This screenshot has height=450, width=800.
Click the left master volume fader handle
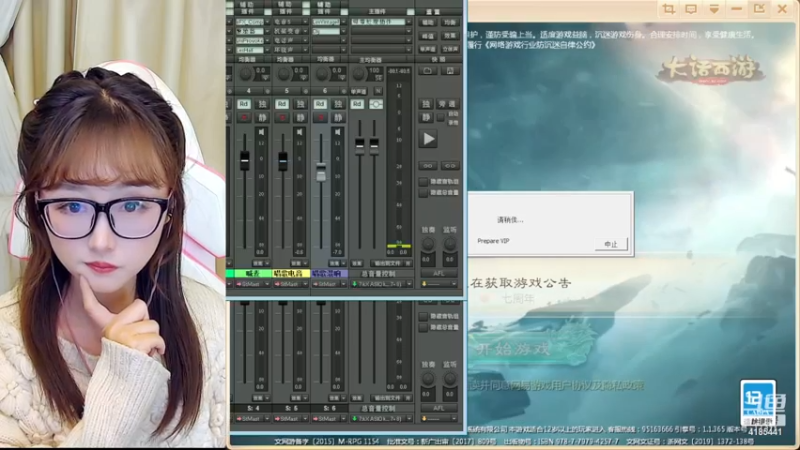pyautogui.click(x=360, y=146)
